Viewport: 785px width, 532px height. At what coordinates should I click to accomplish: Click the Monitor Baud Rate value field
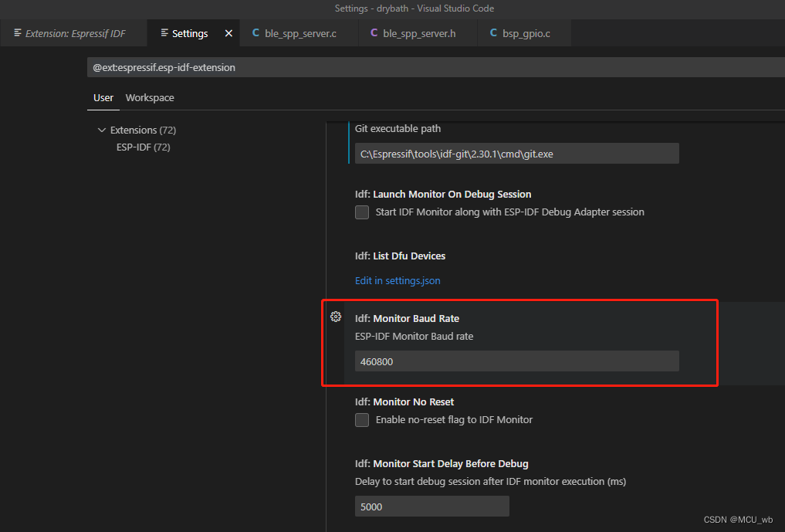[x=516, y=361]
